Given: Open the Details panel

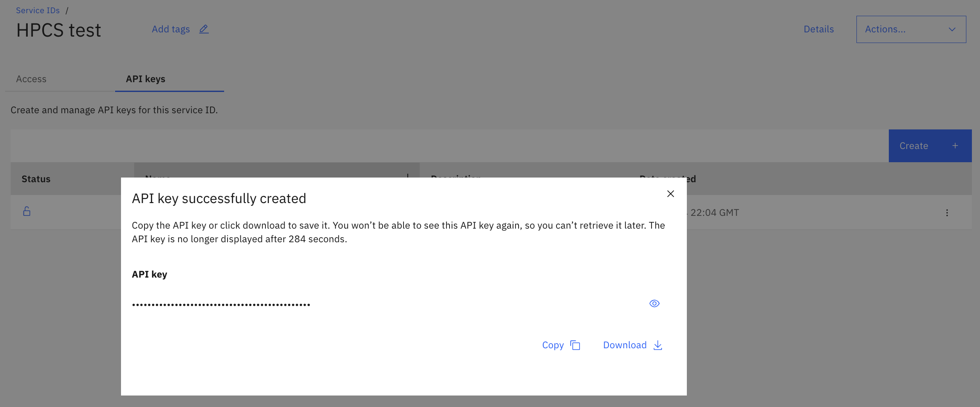Looking at the screenshot, I should 819,29.
